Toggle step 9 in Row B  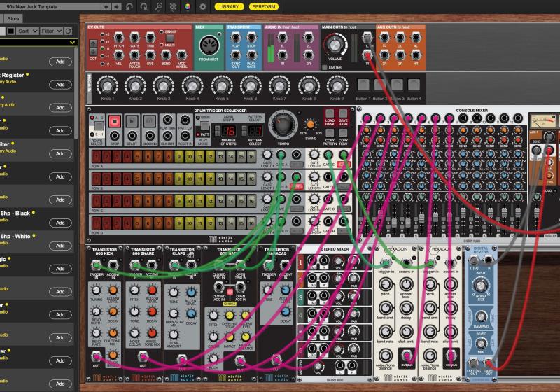tap(179, 178)
